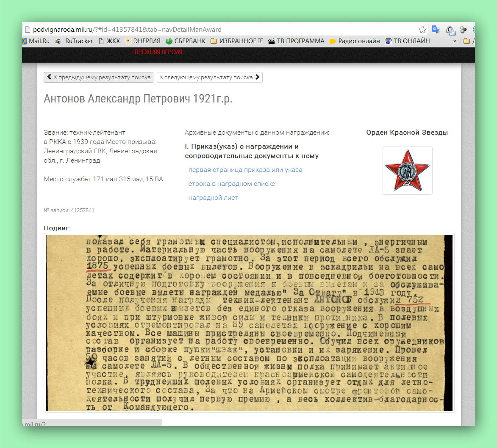Open первая страница приказа или указа link
Viewport: 497px width, 448px height.
[x=244, y=170]
